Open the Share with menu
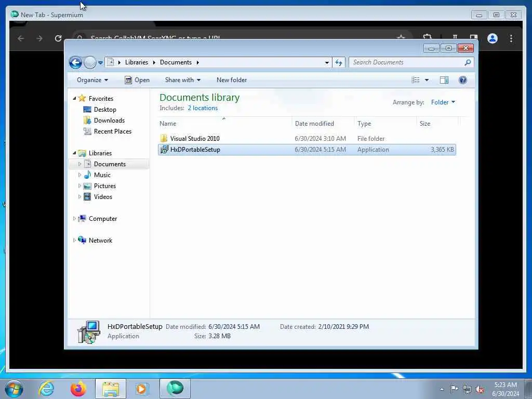 coord(182,80)
